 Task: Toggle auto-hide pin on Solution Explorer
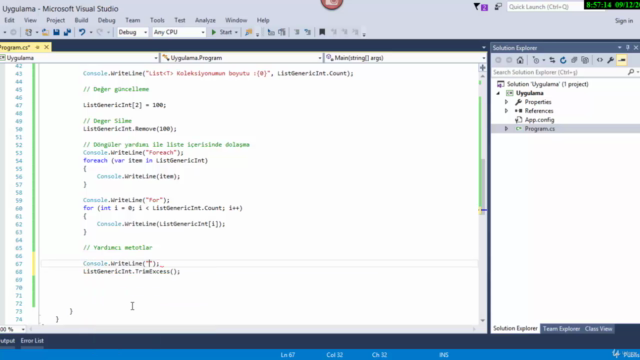tap(628, 48)
